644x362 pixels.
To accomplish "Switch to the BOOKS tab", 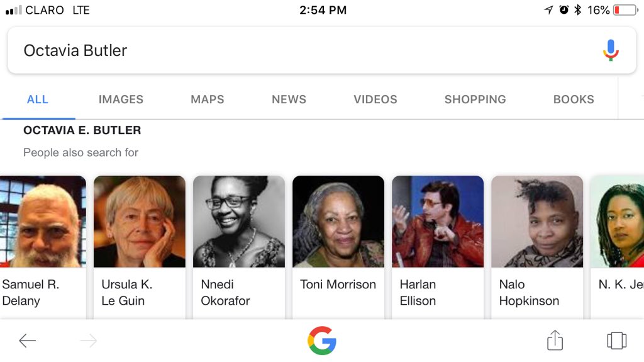I will pyautogui.click(x=574, y=99).
